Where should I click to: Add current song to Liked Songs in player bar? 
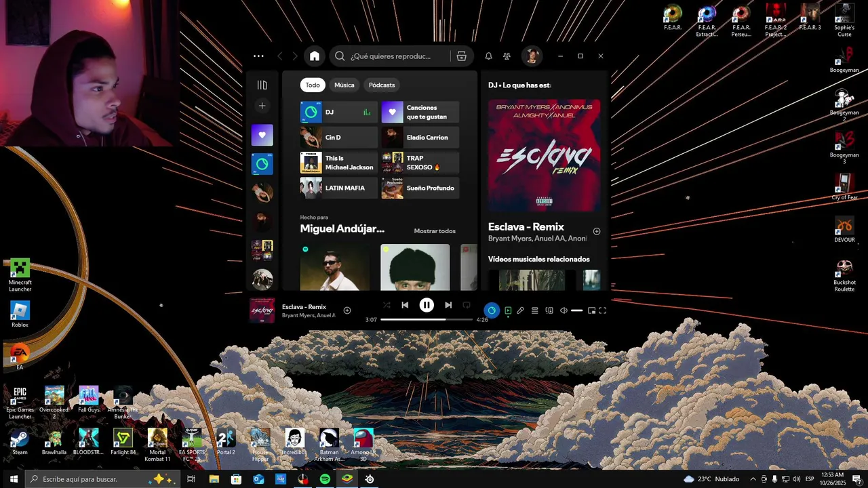(x=347, y=310)
